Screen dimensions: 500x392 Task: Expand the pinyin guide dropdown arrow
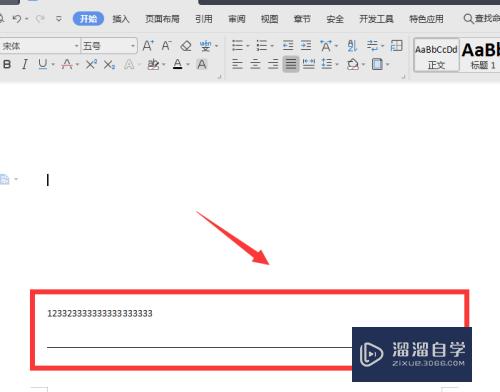pos(216,46)
